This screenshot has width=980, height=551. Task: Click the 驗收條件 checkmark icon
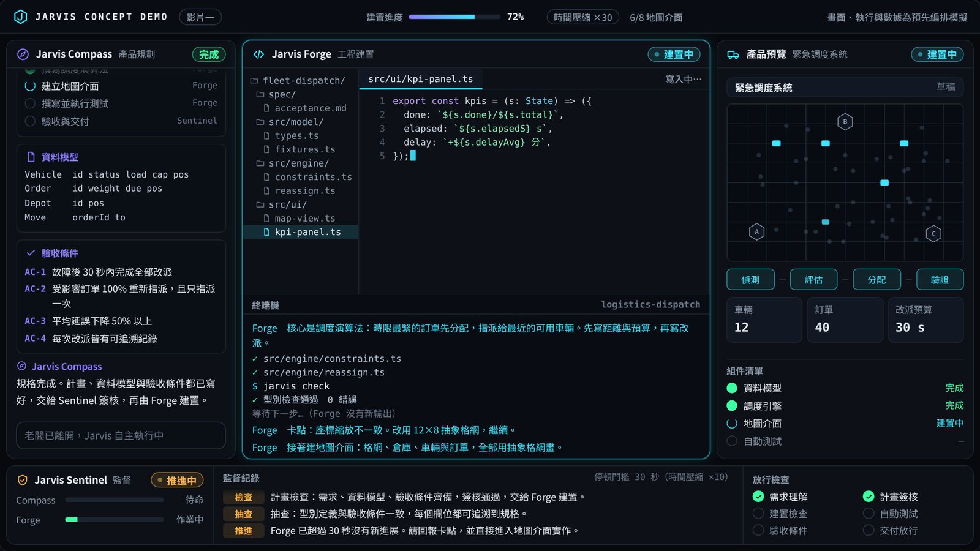click(x=31, y=253)
